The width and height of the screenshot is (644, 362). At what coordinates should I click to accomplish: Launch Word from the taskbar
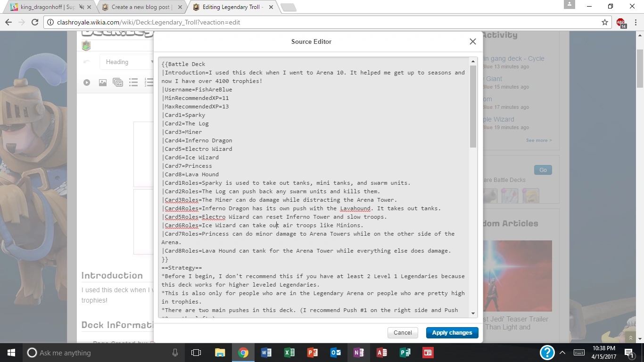[x=266, y=353]
